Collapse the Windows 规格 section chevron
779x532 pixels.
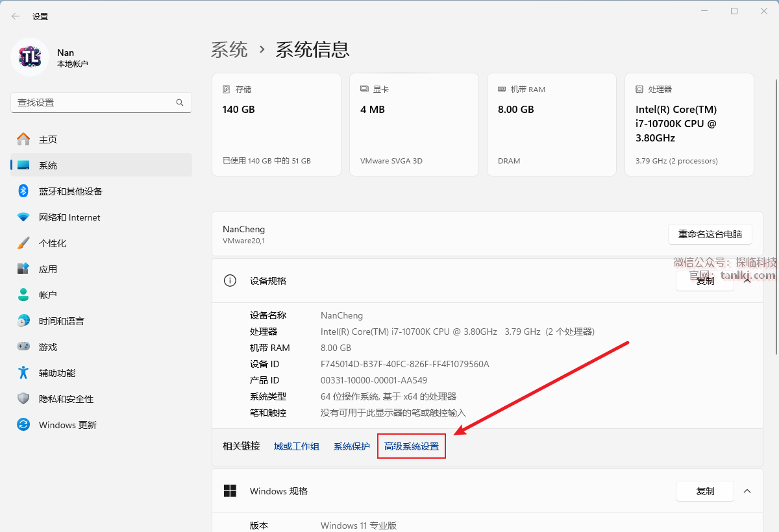coord(747,491)
